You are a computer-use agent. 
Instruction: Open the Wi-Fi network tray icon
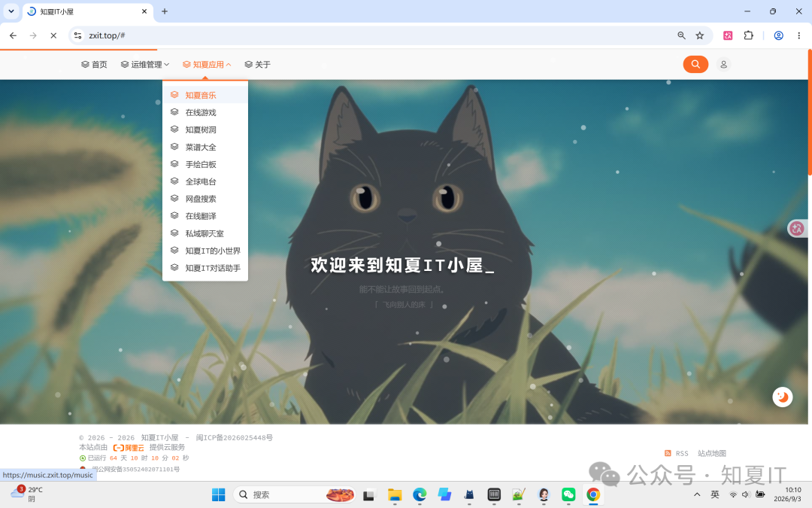coord(733,494)
